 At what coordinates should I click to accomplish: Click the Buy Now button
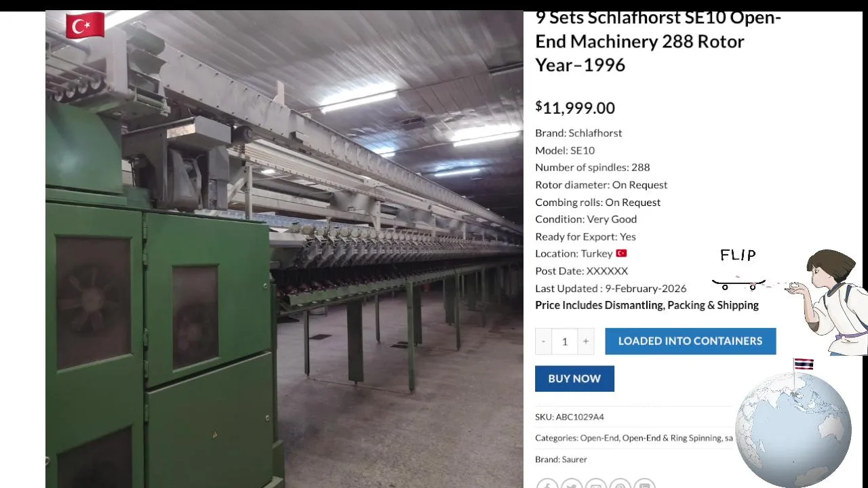coord(574,379)
